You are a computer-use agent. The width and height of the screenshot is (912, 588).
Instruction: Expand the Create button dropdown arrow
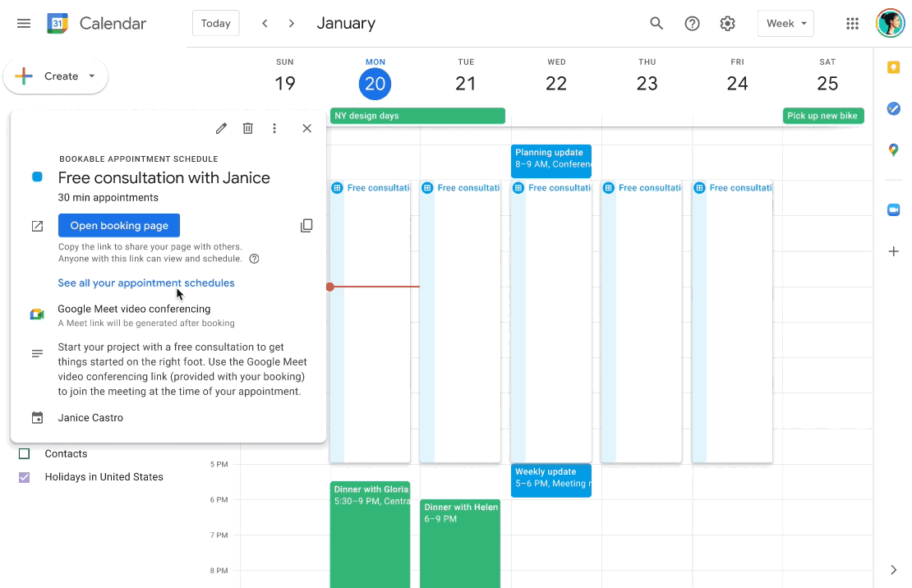[x=92, y=76]
